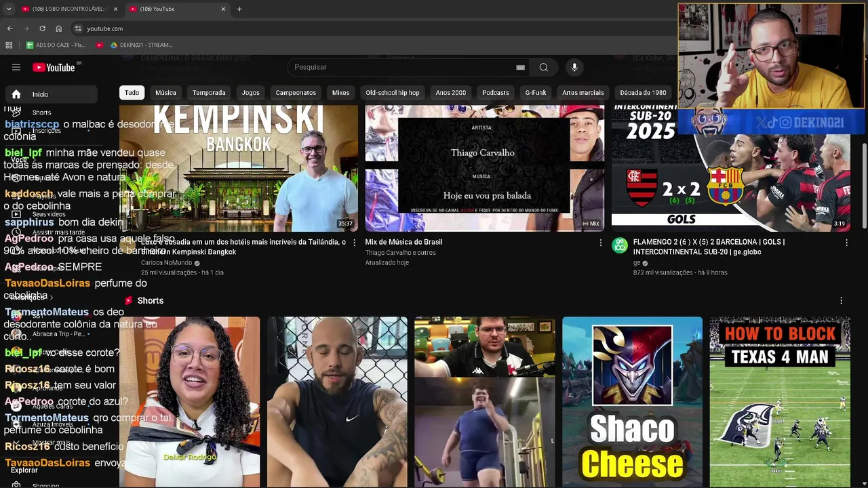Select the Artes marciais filter chip

583,92
